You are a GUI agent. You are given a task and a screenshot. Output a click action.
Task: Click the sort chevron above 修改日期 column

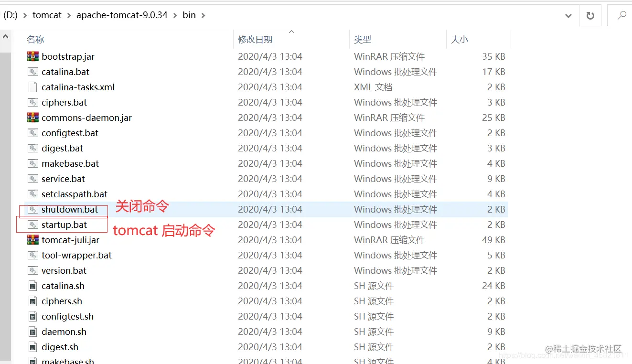point(291,31)
